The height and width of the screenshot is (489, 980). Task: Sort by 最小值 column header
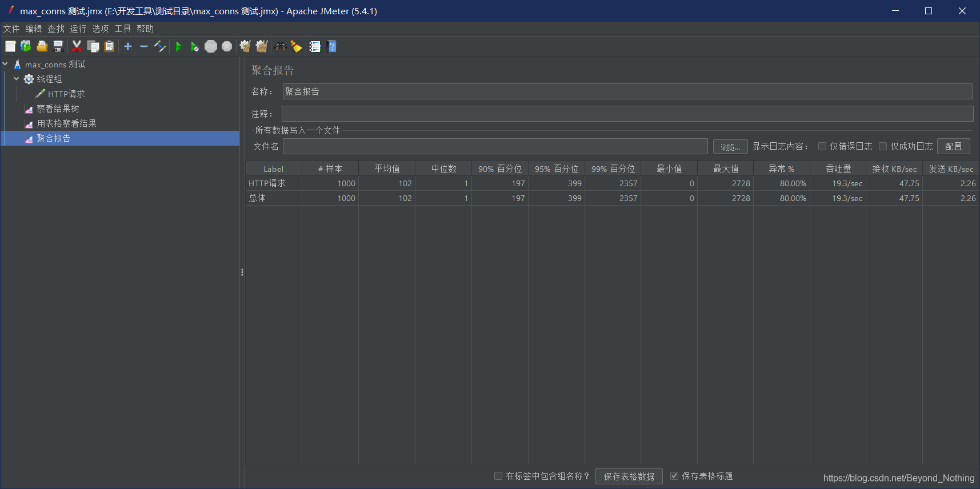pos(669,169)
